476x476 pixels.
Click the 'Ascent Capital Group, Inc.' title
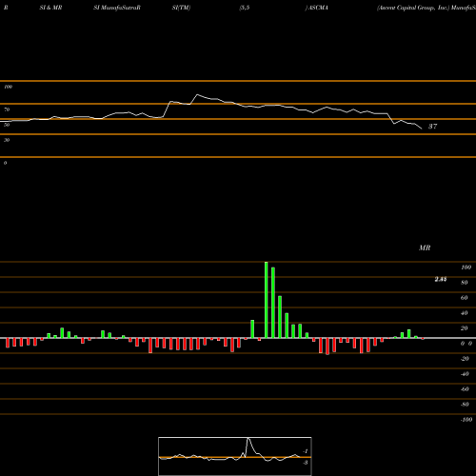pyautogui.click(x=413, y=8)
